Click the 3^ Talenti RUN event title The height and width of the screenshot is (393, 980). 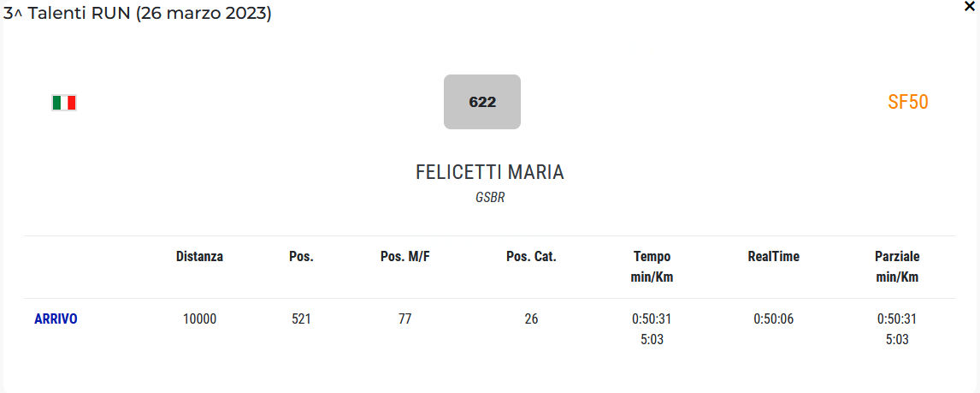[138, 14]
